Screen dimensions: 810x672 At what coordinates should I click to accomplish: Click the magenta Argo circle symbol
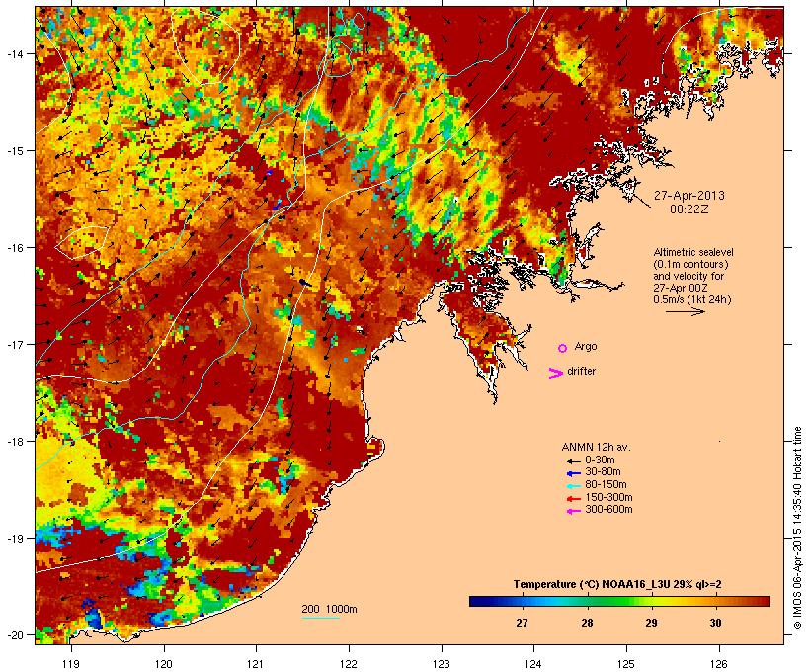[x=563, y=349]
